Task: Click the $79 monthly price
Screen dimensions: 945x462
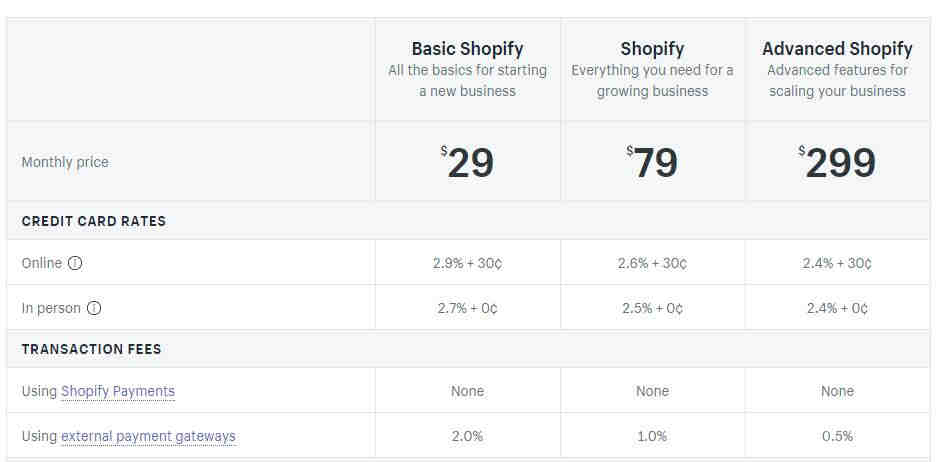Action: click(652, 163)
